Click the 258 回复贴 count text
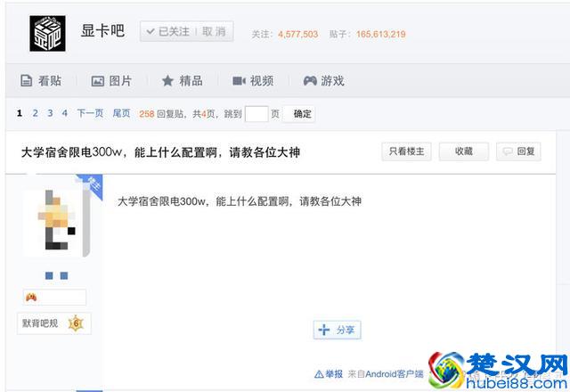This screenshot has height=392, width=570. tap(161, 114)
